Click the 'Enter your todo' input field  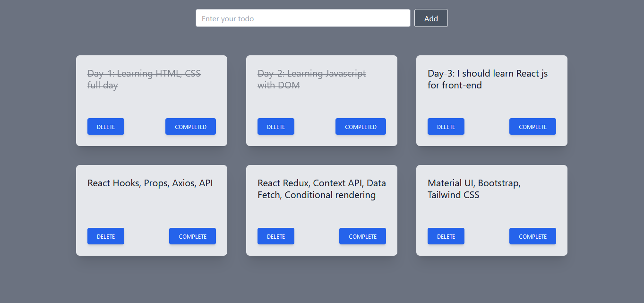click(x=302, y=18)
